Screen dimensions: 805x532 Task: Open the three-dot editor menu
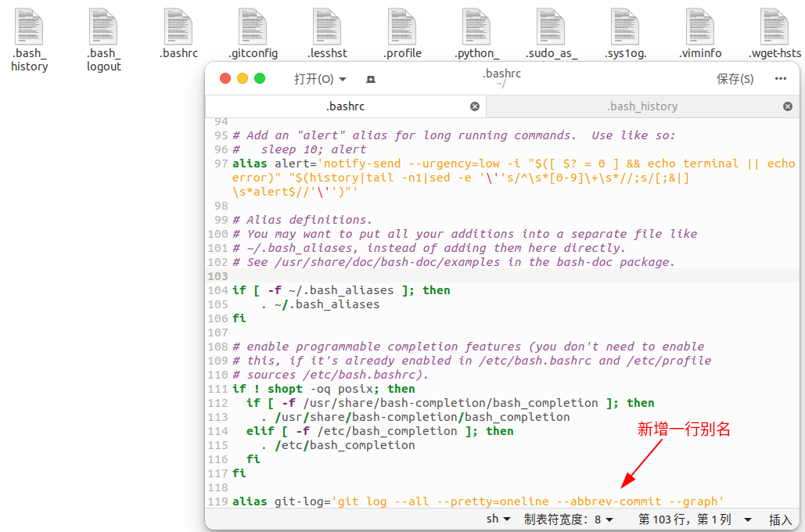781,78
